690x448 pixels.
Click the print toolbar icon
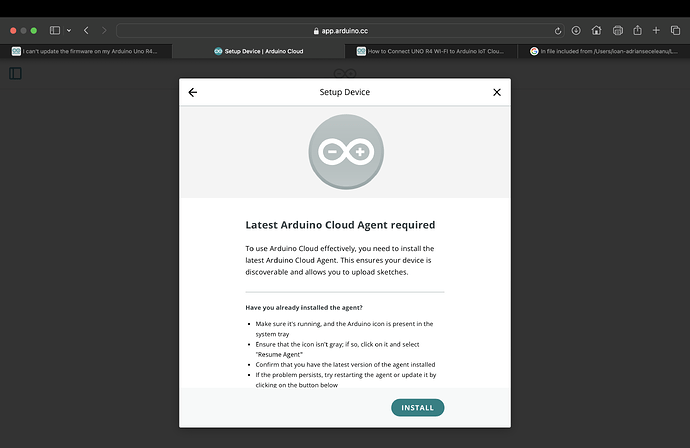click(x=617, y=30)
